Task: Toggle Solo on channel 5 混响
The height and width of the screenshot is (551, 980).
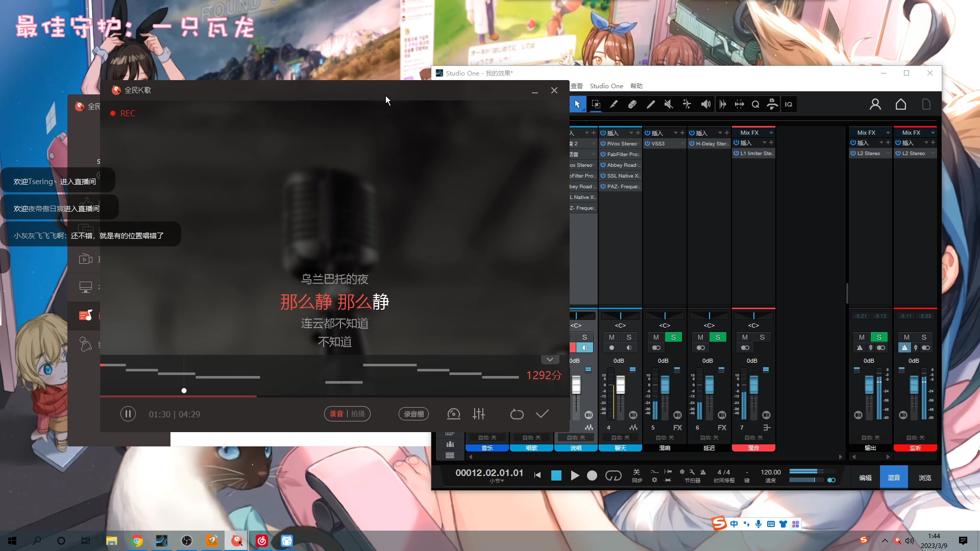Action: [x=673, y=337]
